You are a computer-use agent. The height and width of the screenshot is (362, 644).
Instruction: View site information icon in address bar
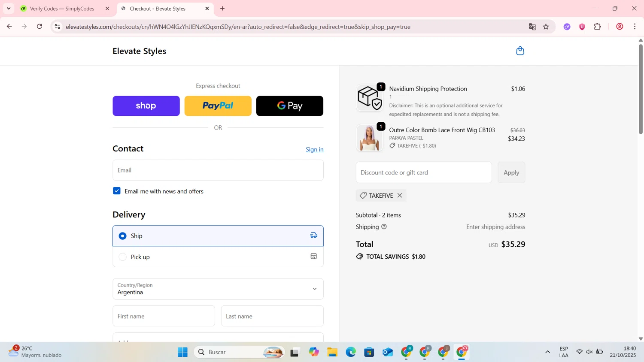tap(57, 27)
